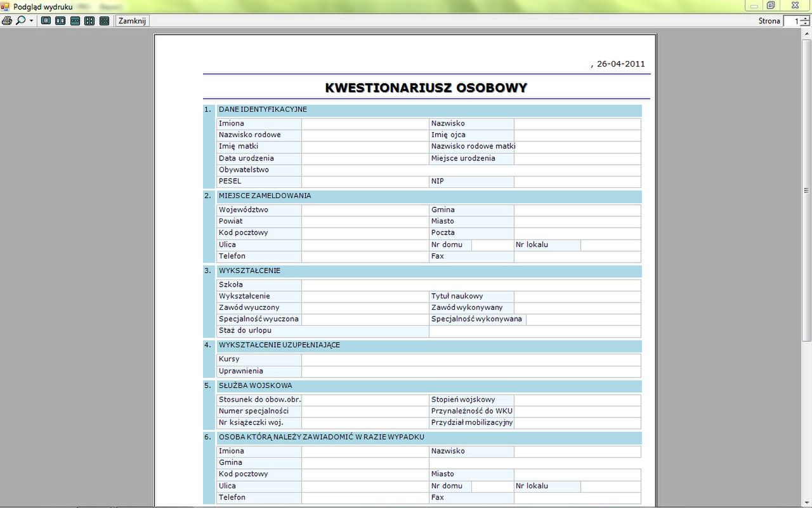Click the Imię matki label
The height and width of the screenshot is (508, 812).
point(239,146)
